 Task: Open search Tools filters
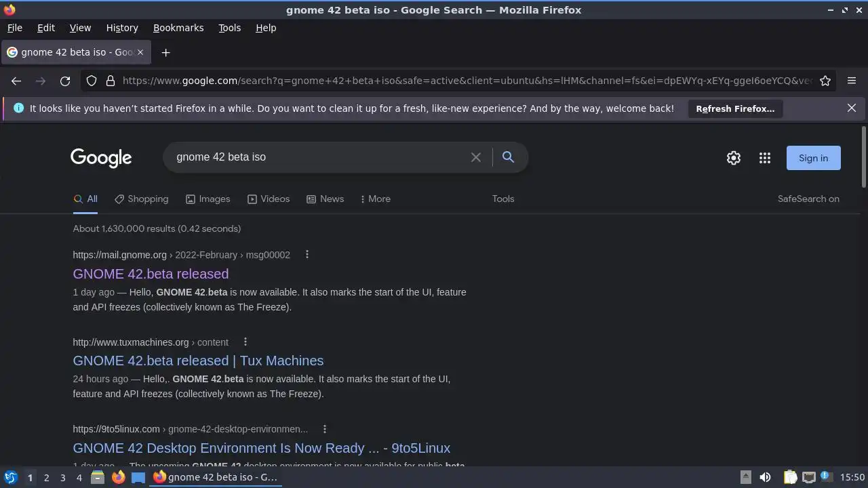[503, 199]
